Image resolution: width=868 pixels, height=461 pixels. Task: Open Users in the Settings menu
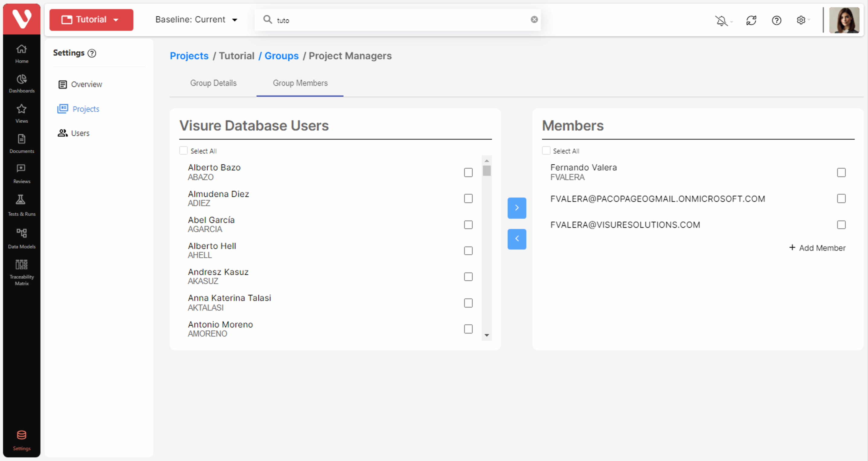tap(80, 133)
